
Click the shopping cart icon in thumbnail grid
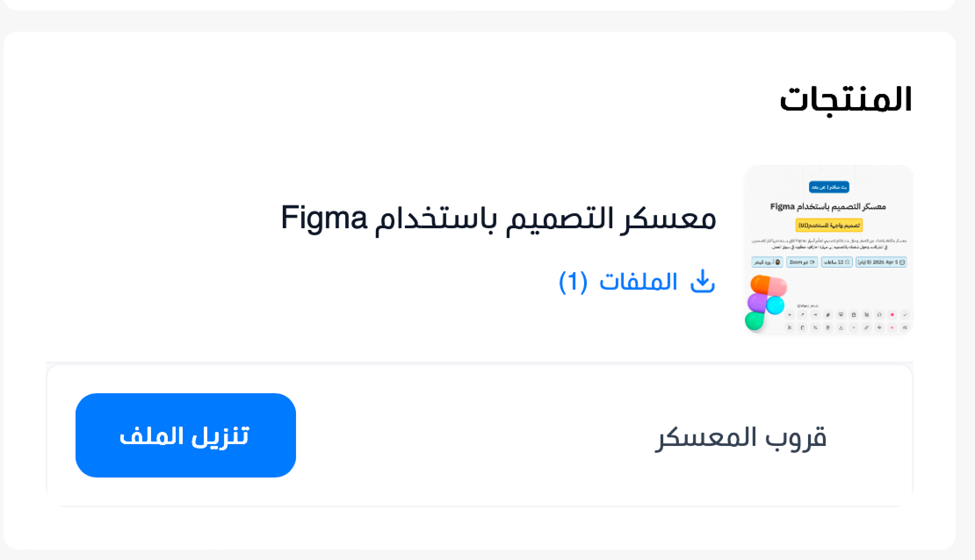(867, 314)
